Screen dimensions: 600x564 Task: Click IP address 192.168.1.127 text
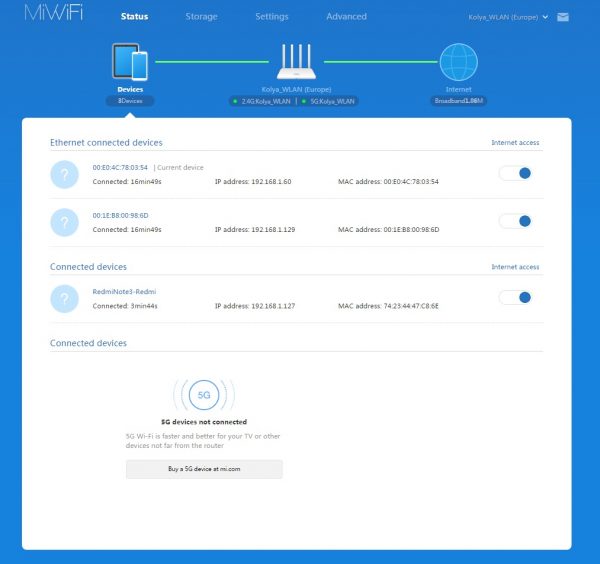(255, 306)
